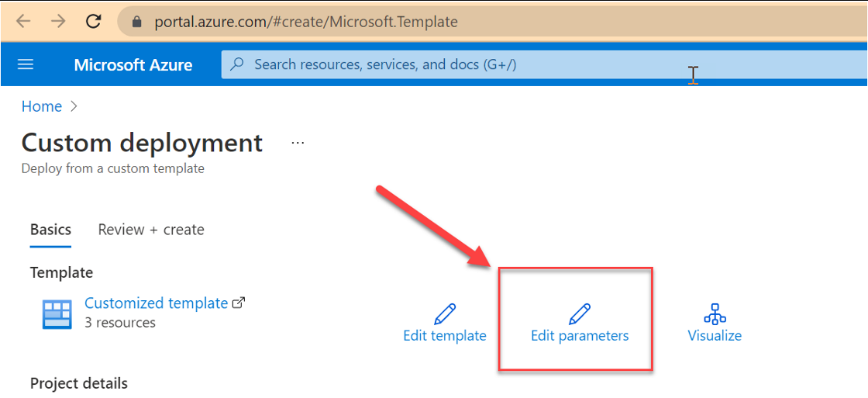Open the Home breadcrumb link
868x398 pixels.
coord(42,106)
